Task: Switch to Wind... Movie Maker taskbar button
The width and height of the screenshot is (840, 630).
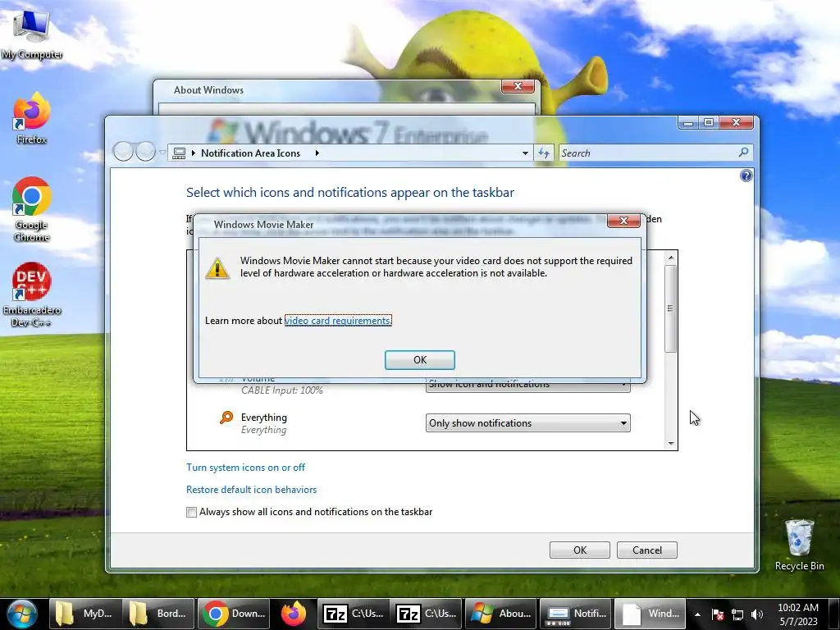Action: point(650,614)
